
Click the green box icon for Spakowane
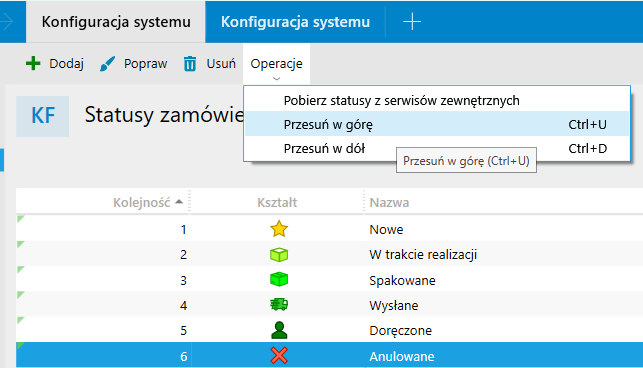click(279, 279)
